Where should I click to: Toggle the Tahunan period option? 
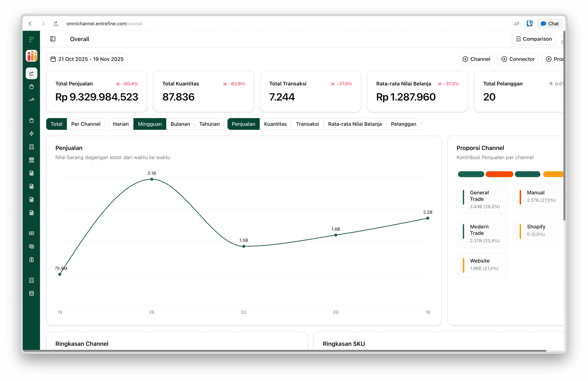(209, 124)
